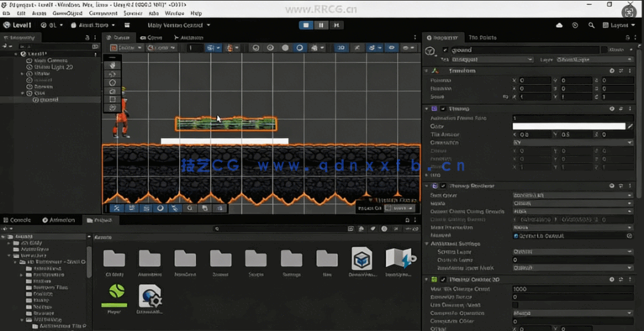Screen dimensions: 644x331
Task: Click the Transform component icon
Action: pos(435,71)
